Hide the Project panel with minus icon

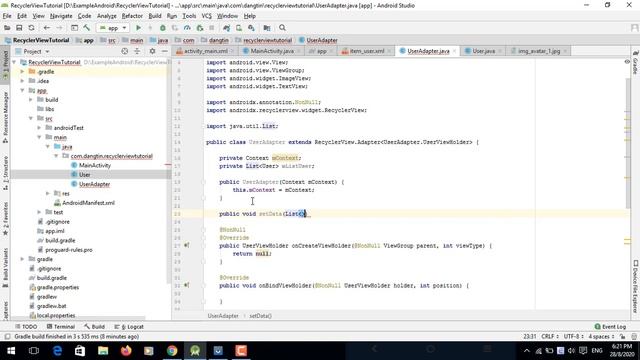pos(164,51)
